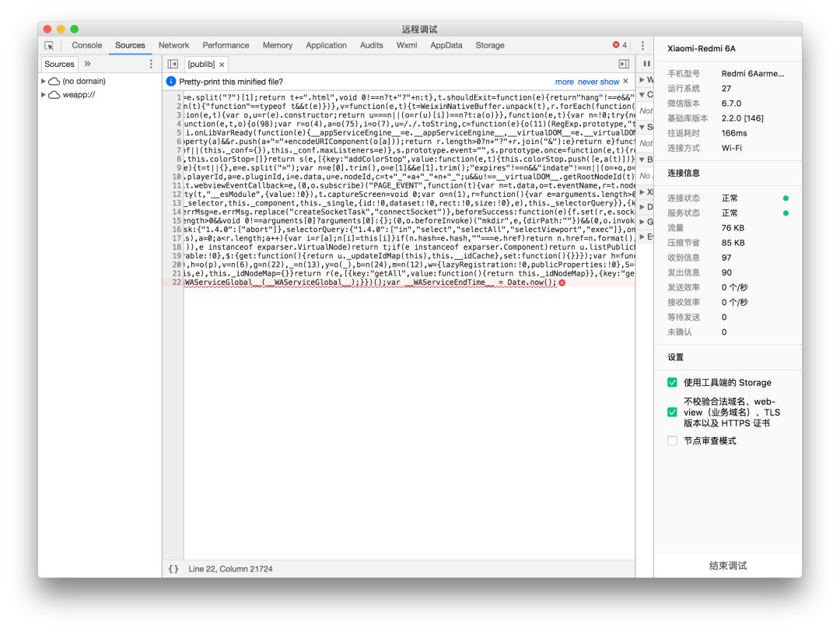Open the DevTools three-dot menu
This screenshot has width=840, height=632.
[x=643, y=46]
